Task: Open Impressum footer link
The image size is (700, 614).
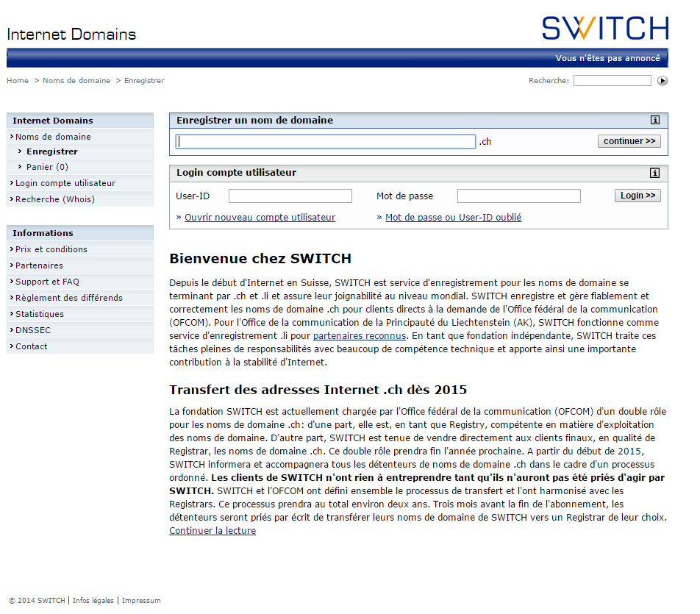Action: point(141,601)
